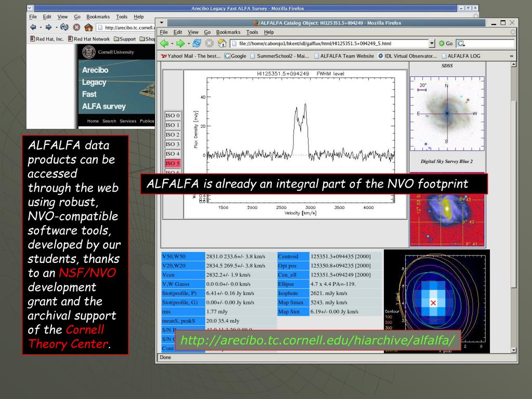Open Google bookmark in bookmarks toolbar
532x399 pixels.
(x=235, y=56)
